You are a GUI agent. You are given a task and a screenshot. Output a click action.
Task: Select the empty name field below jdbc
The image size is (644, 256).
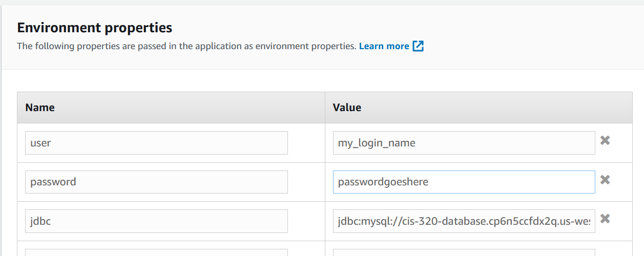(x=156, y=252)
